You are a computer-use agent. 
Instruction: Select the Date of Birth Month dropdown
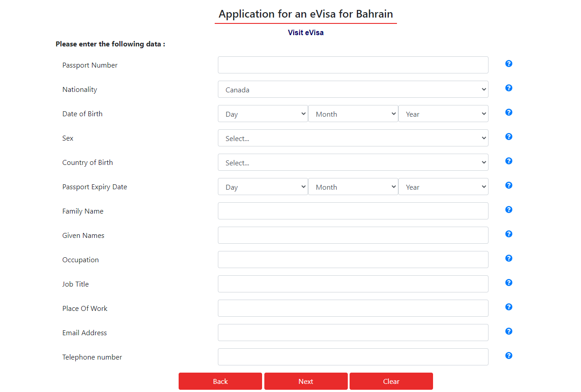click(353, 114)
